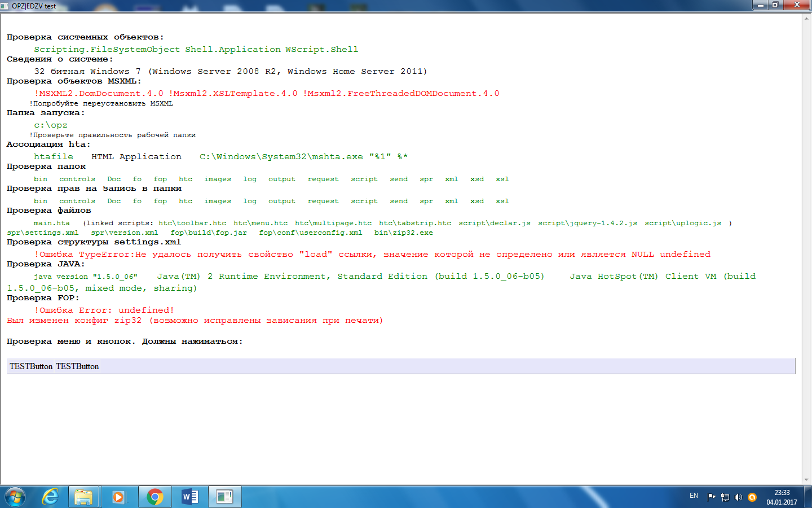Open Windows Explorer folder icon in taskbar

[x=83, y=497]
